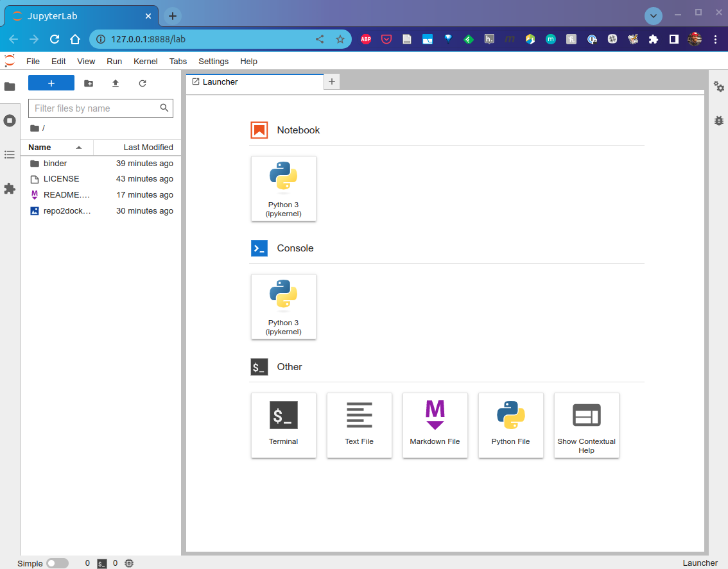Screen dimensions: 728x569
Task: Open the Property Inspector gears icon
Action: [x=719, y=87]
